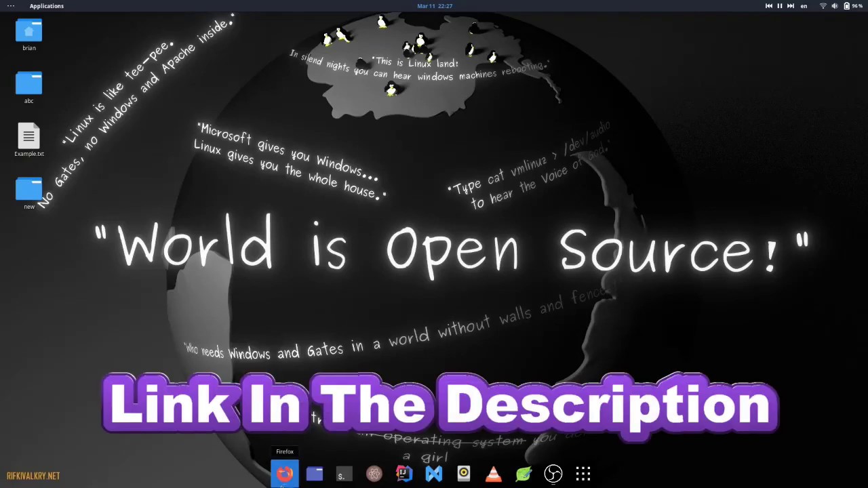Open the Wi-Fi network indicator
The height and width of the screenshot is (488, 868).
coord(823,6)
